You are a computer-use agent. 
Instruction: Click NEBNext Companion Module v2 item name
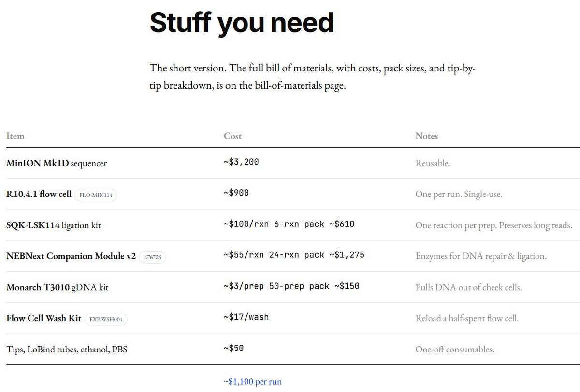(x=71, y=256)
